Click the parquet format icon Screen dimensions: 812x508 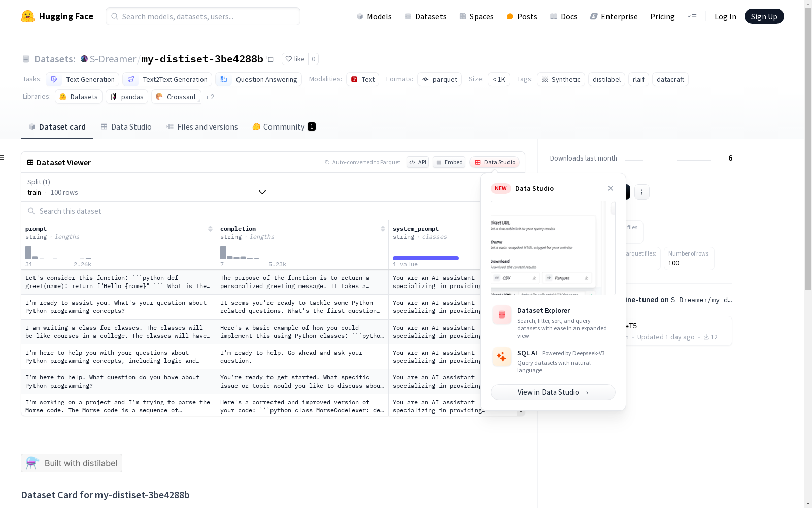tap(425, 79)
